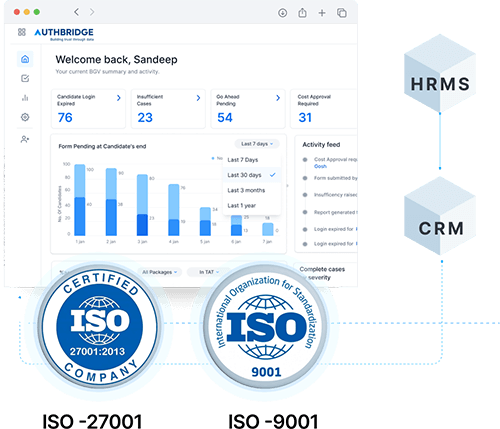Click the tab overview icon in browser toolbar

point(342,13)
